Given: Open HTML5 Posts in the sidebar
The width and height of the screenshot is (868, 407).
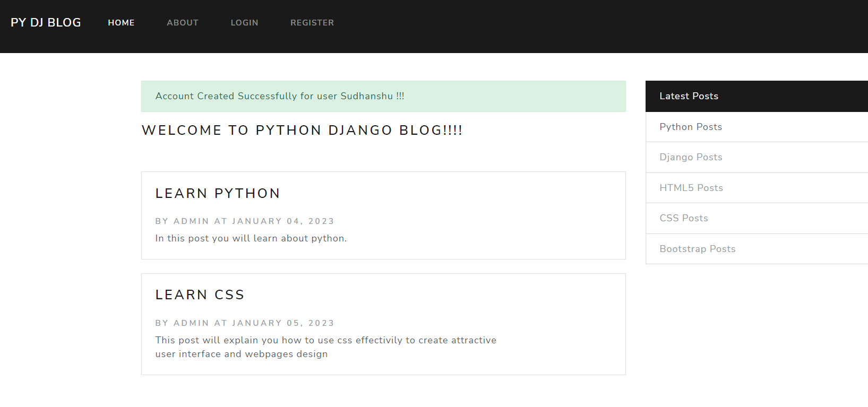Looking at the screenshot, I should point(757,188).
